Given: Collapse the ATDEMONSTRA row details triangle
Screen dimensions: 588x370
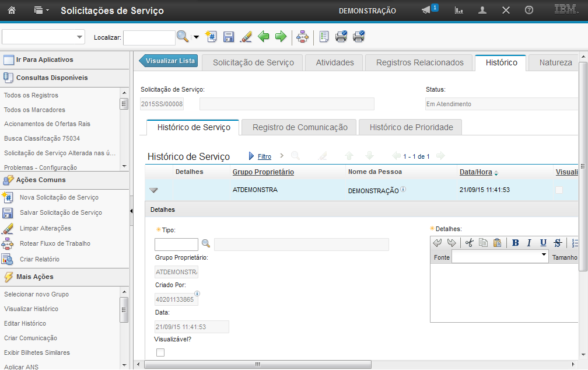Looking at the screenshot, I should tap(154, 190).
